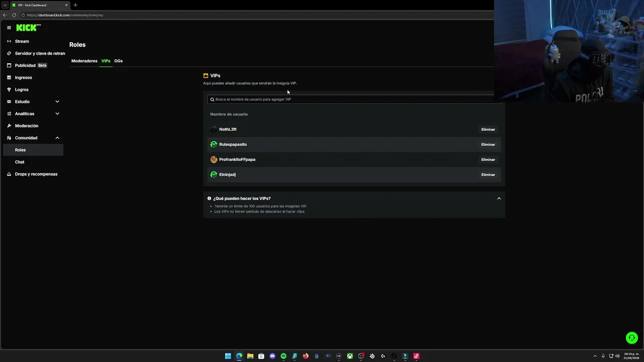The height and width of the screenshot is (362, 644).
Task: Switch to the OGs tab
Action: pos(118,61)
